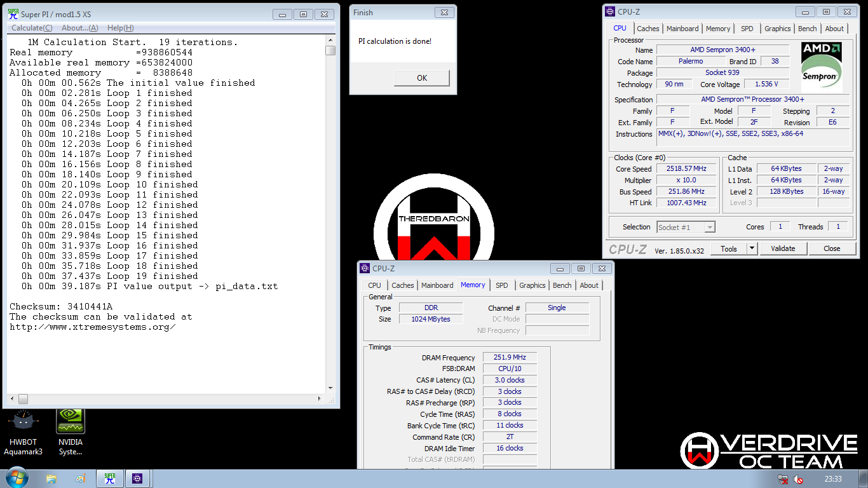The width and height of the screenshot is (868, 488).
Task: Select Bench tab in top-right CPU-Z window
Action: tap(807, 29)
